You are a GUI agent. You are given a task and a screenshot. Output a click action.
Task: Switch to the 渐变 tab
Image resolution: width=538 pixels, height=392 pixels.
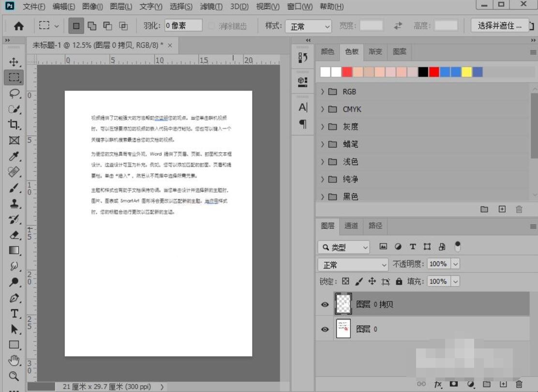(375, 51)
